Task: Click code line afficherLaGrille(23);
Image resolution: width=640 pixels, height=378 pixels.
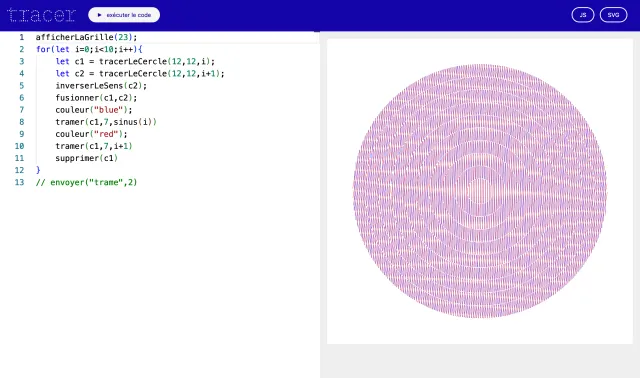Action: pyautogui.click(x=87, y=37)
